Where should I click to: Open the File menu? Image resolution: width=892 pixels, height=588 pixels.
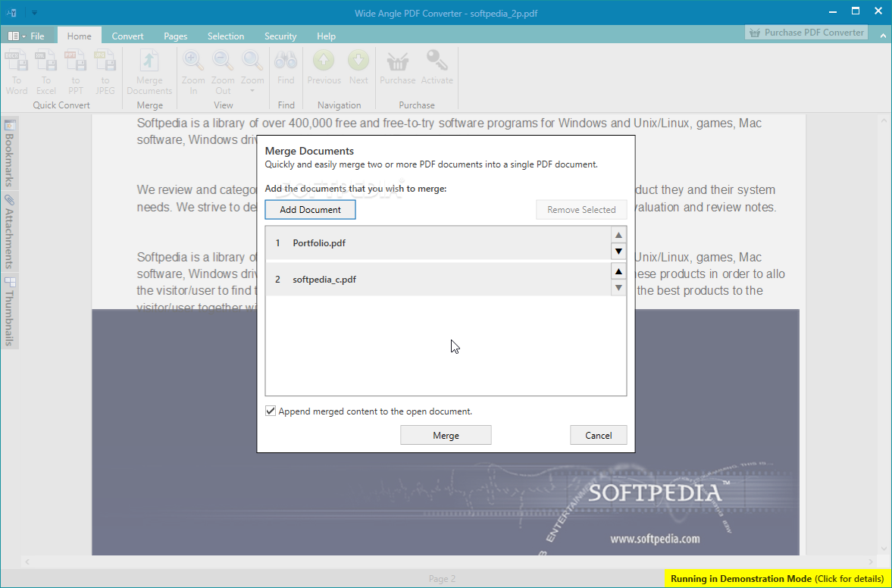27,36
